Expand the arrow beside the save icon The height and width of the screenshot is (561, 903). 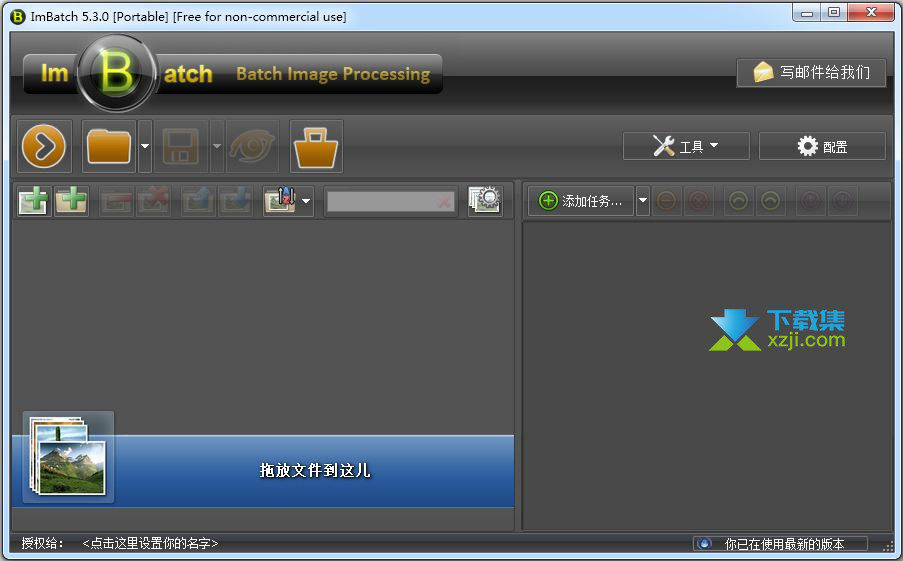coord(217,146)
